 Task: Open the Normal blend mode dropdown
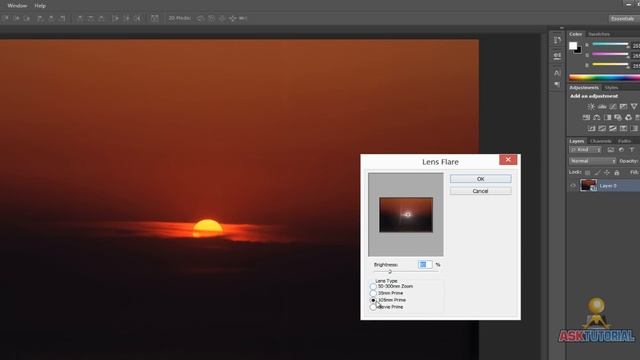click(592, 161)
